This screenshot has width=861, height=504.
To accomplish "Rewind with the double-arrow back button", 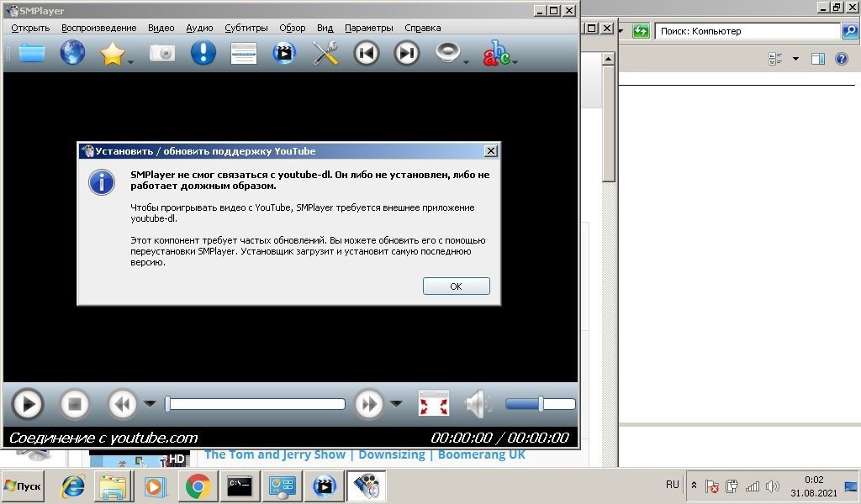I will tap(123, 404).
